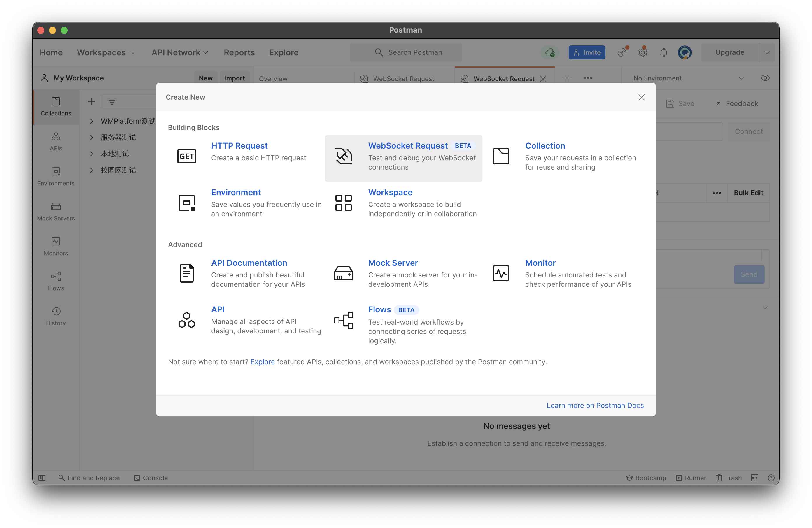Screen dimensions: 812x528
Task: Click the plus icon to create collection
Action: click(91, 101)
